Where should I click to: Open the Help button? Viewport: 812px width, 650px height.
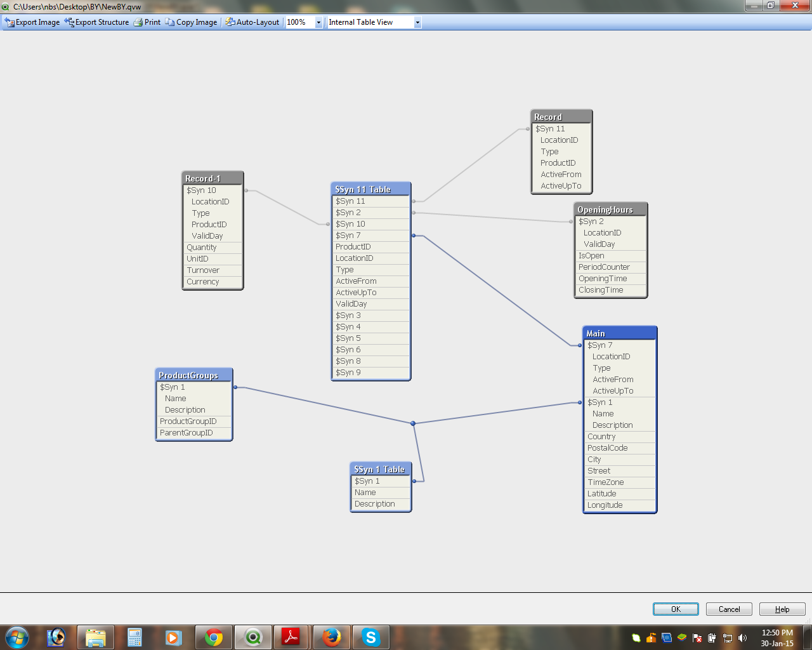click(x=782, y=609)
